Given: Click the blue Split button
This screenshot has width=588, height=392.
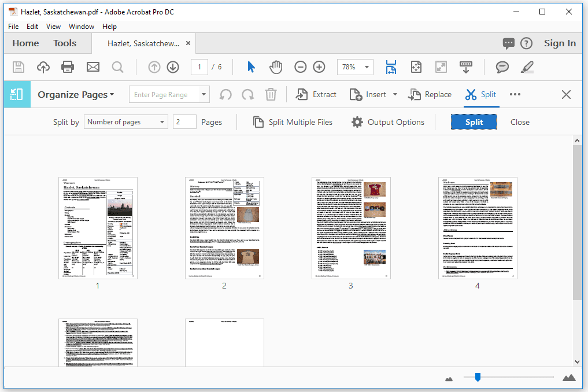Looking at the screenshot, I should pos(474,122).
